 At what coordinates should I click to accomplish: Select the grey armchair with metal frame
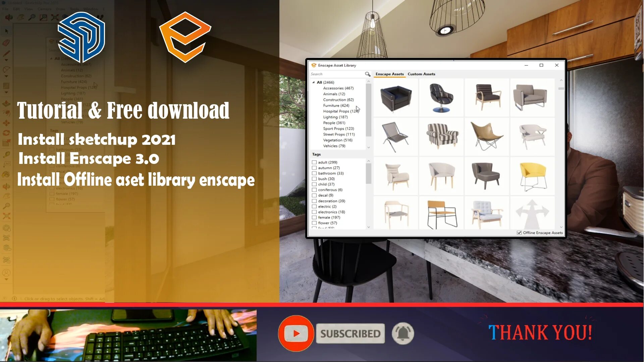pyautogui.click(x=532, y=98)
